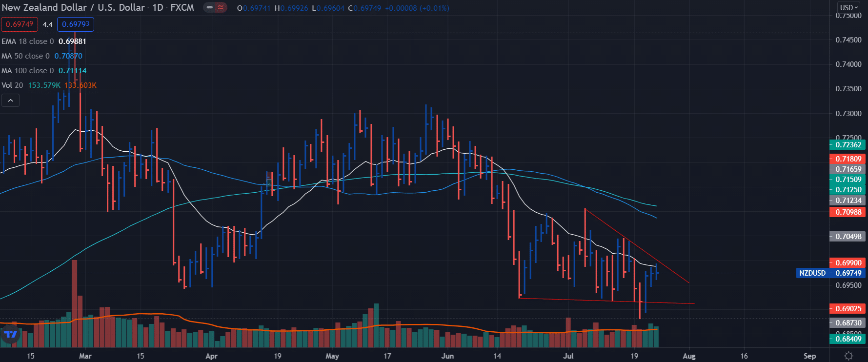
Task: Click the FXCM source label in the title
Action: point(182,7)
